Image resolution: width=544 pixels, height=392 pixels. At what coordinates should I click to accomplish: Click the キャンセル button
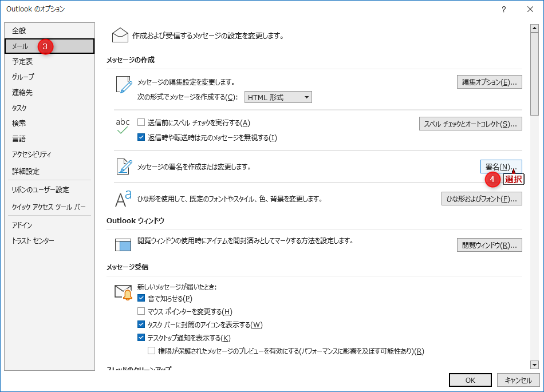pos(518,380)
